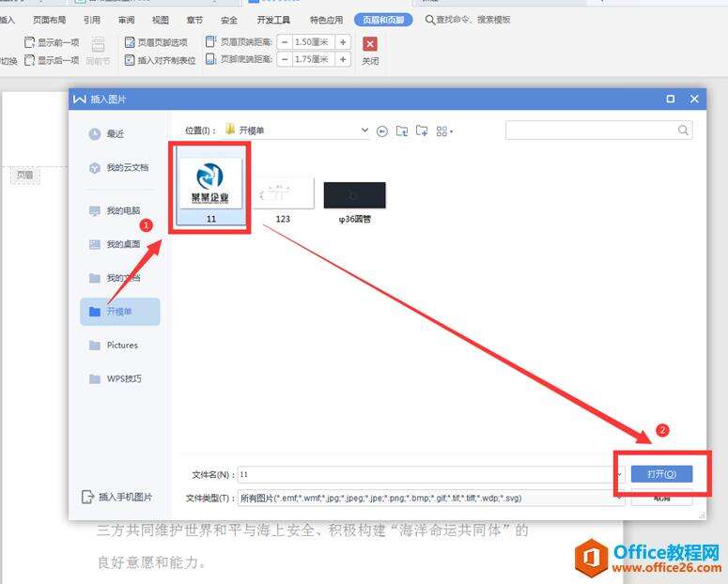728x584 pixels.
Task: Click the dialog search input field
Action: pos(599,131)
